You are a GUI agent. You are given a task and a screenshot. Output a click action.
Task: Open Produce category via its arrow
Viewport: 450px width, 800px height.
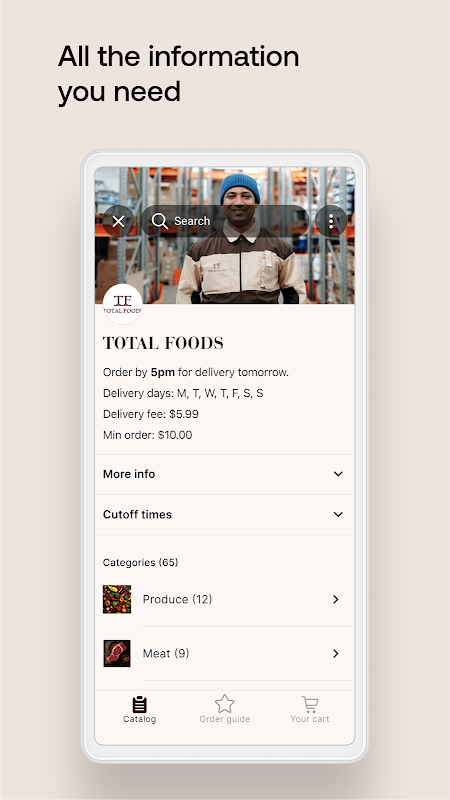pos(336,599)
